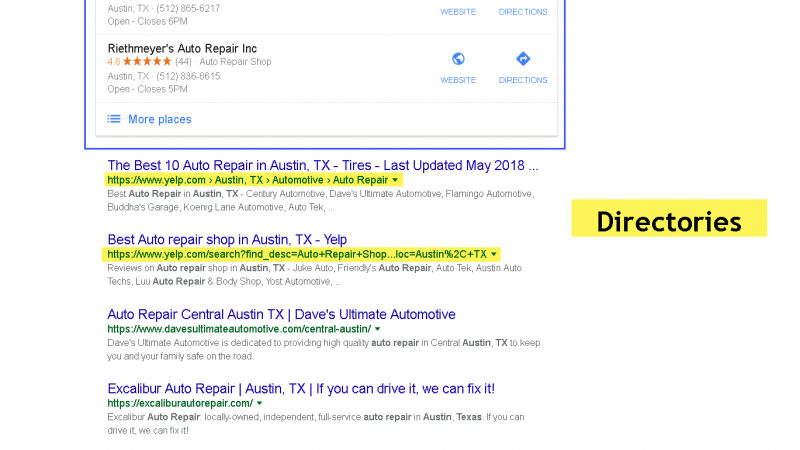This screenshot has height=450, width=800.
Task: Click the yellow Directories label
Action: pyautogui.click(x=668, y=219)
